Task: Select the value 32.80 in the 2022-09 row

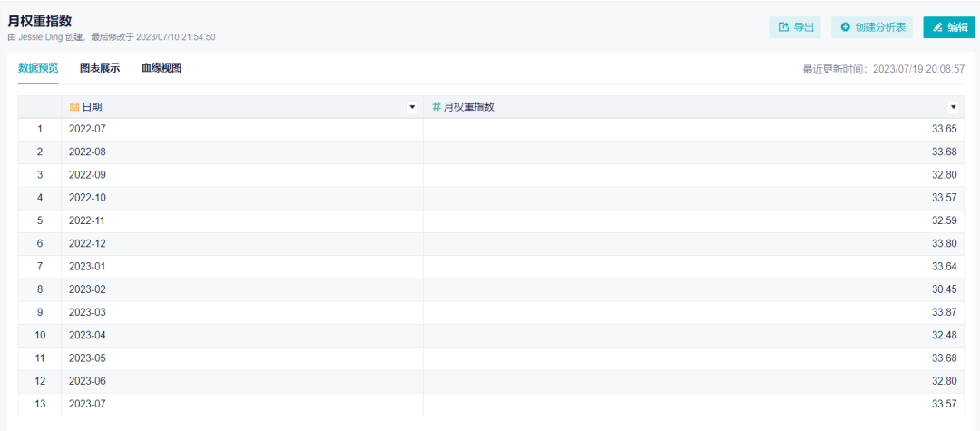Action: tap(944, 175)
